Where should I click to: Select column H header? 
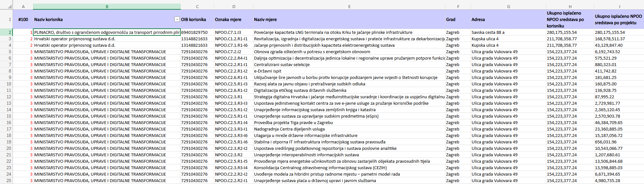coord(570,6)
